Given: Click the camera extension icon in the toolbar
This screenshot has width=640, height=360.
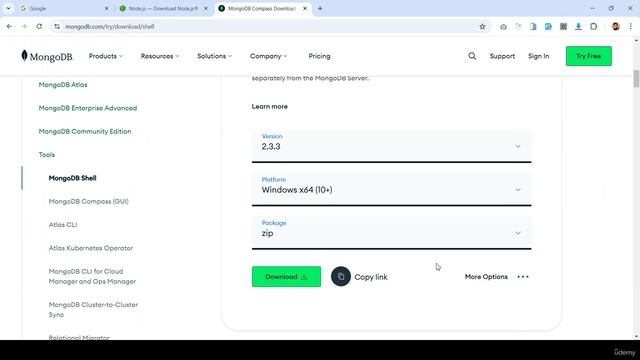Looking at the screenshot, I should pyautogui.click(x=503, y=27).
